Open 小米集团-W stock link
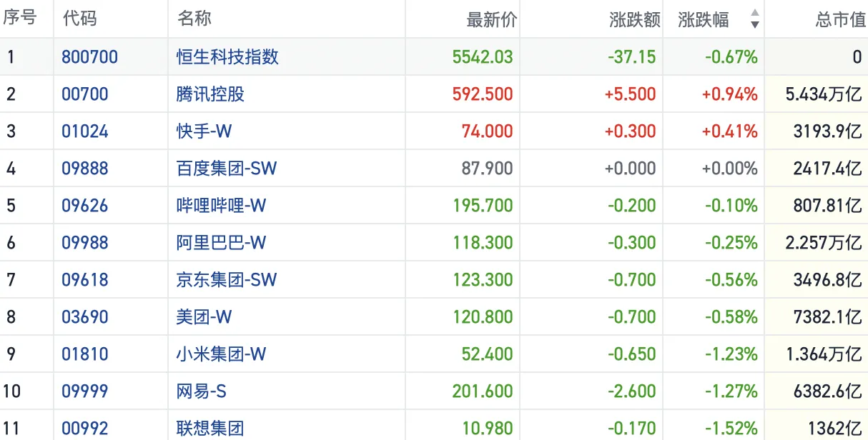This screenshot has width=868, height=440. tap(222, 354)
